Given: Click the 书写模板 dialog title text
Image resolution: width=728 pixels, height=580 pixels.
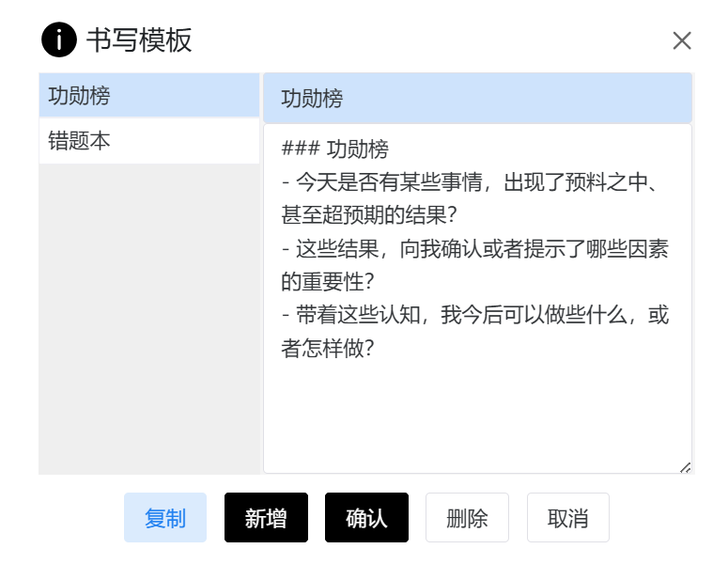Looking at the screenshot, I should coord(139,40).
